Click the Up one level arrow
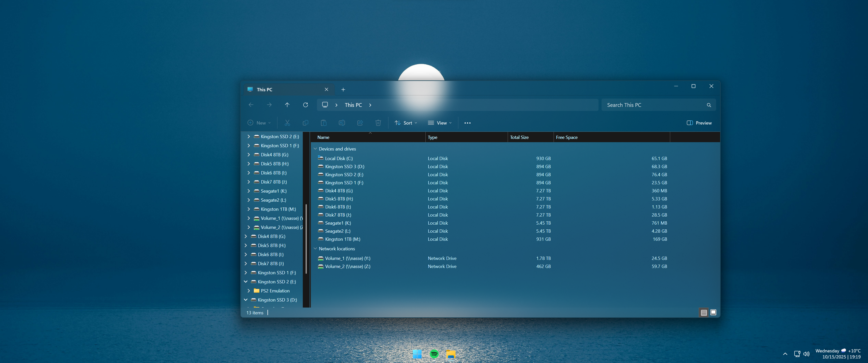 (x=287, y=105)
